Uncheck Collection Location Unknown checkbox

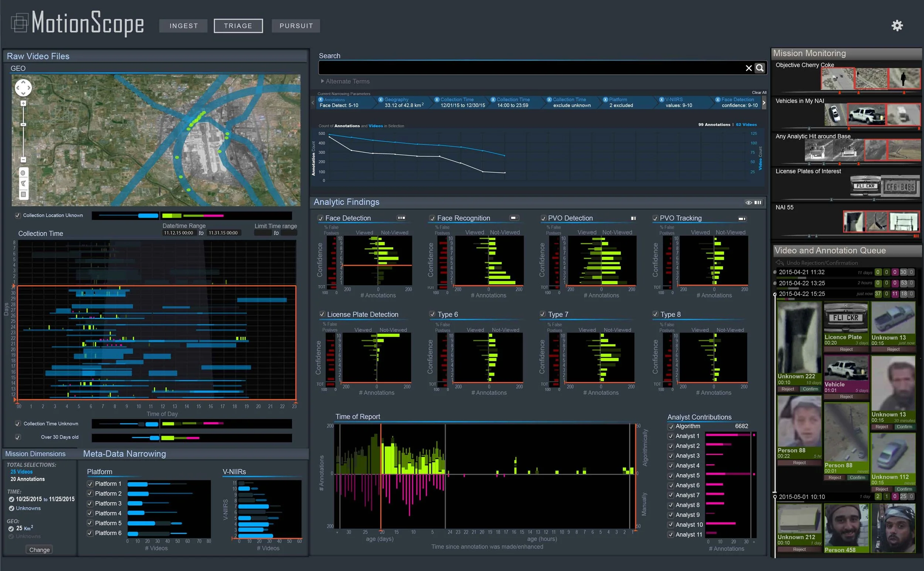pyautogui.click(x=17, y=215)
